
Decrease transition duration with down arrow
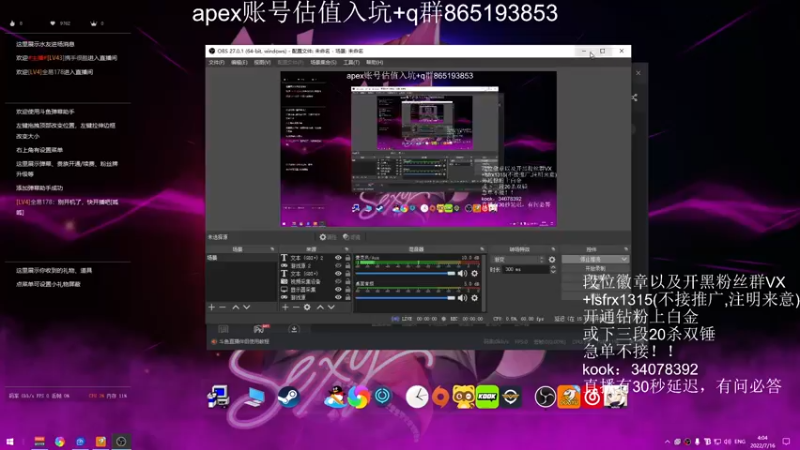(553, 272)
